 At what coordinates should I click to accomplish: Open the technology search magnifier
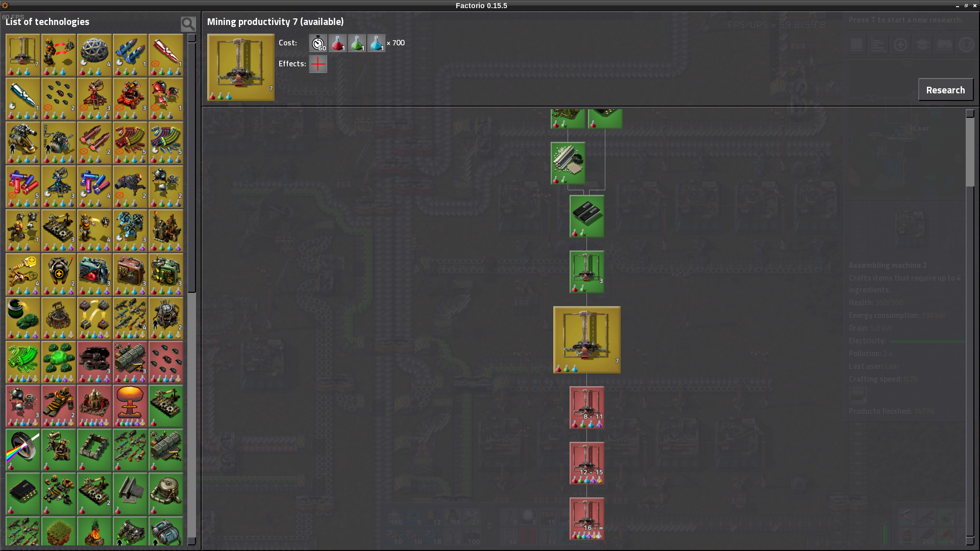tap(188, 23)
